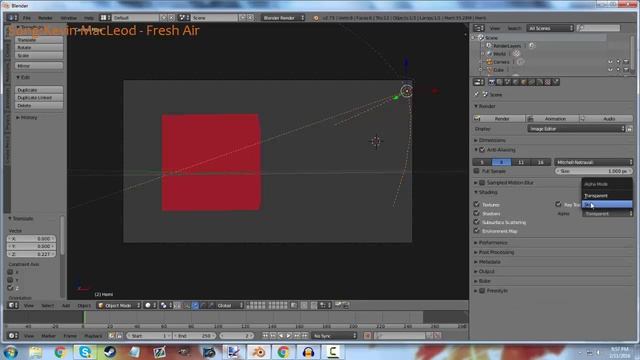Adjust the anti-aliasing Size slider
This screenshot has width=640, height=360.
tap(594, 171)
